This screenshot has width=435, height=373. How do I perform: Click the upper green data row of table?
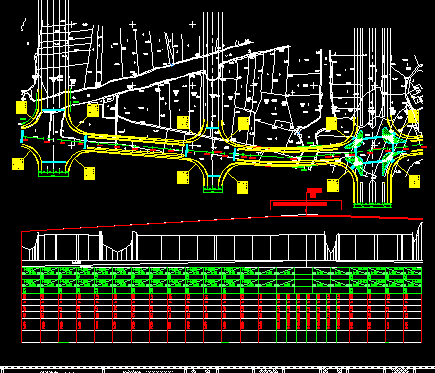[x=222, y=271]
